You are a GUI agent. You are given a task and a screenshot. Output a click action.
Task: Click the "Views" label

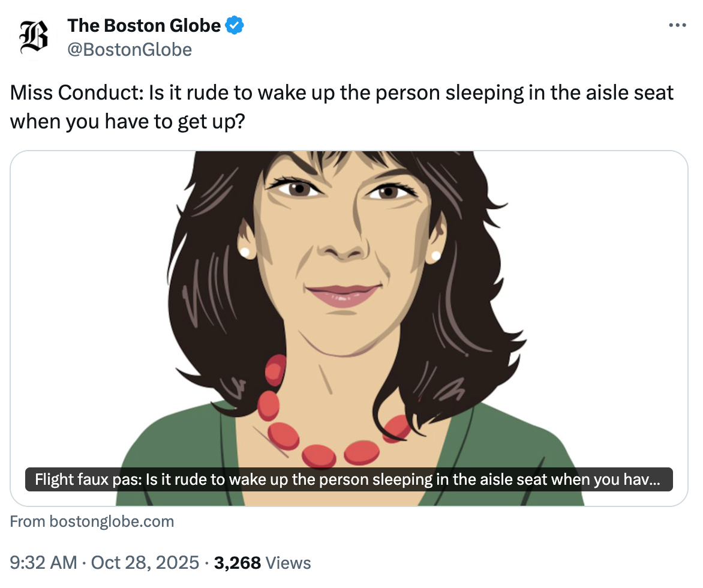click(288, 563)
